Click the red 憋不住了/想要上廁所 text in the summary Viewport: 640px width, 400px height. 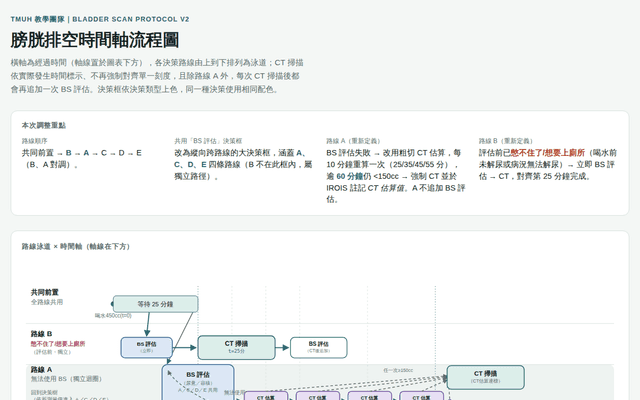click(547, 153)
